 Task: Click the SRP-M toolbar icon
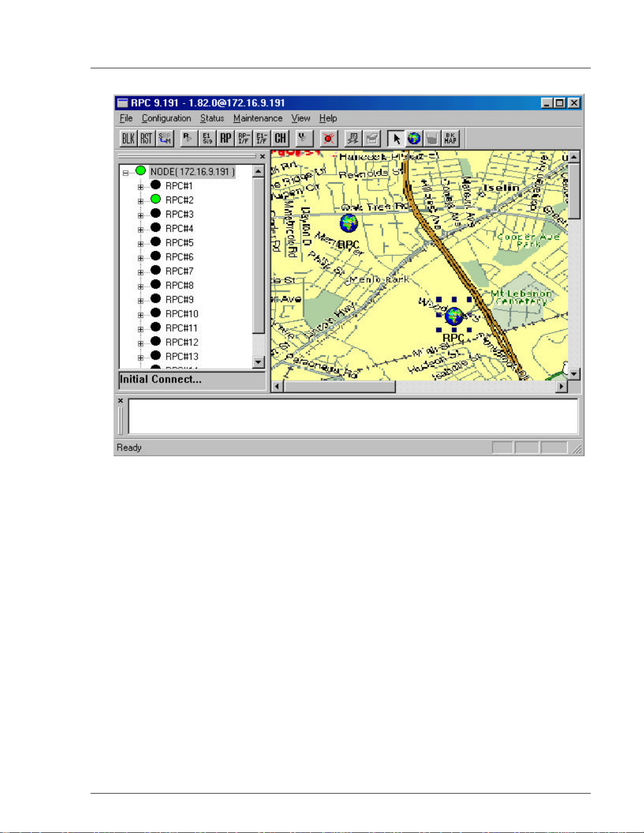165,138
